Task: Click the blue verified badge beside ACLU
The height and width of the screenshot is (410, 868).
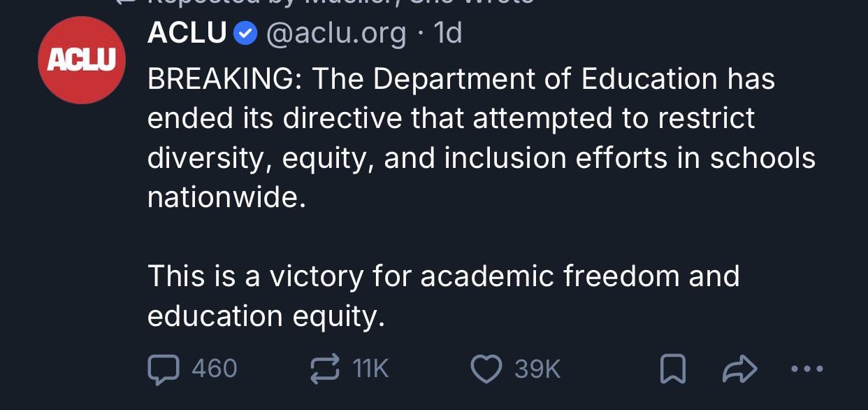Action: 244,33
